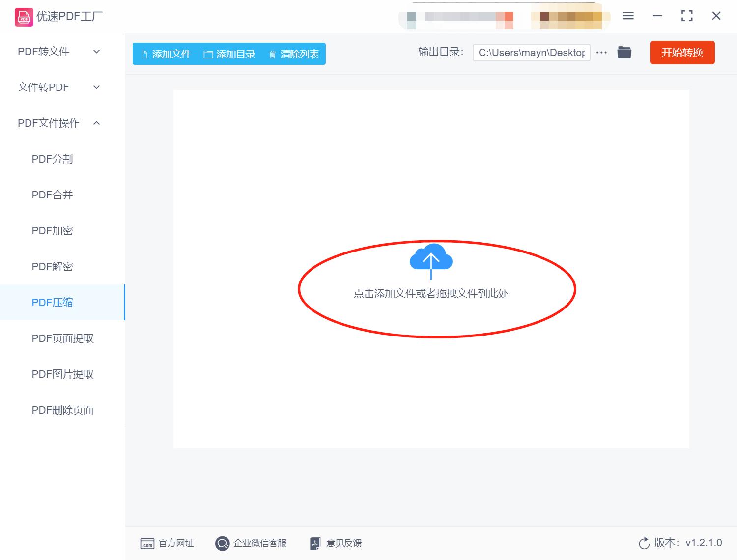Click the 添加目录 folder icon

(x=208, y=54)
